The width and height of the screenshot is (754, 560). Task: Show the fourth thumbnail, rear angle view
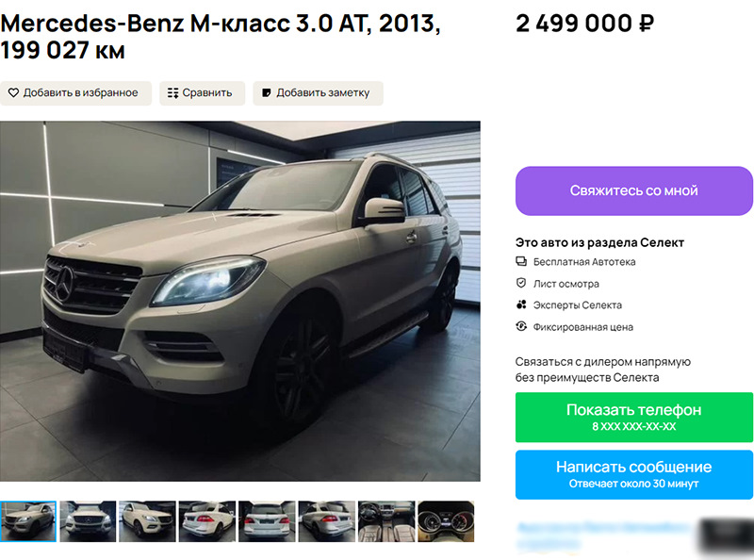[207, 521]
